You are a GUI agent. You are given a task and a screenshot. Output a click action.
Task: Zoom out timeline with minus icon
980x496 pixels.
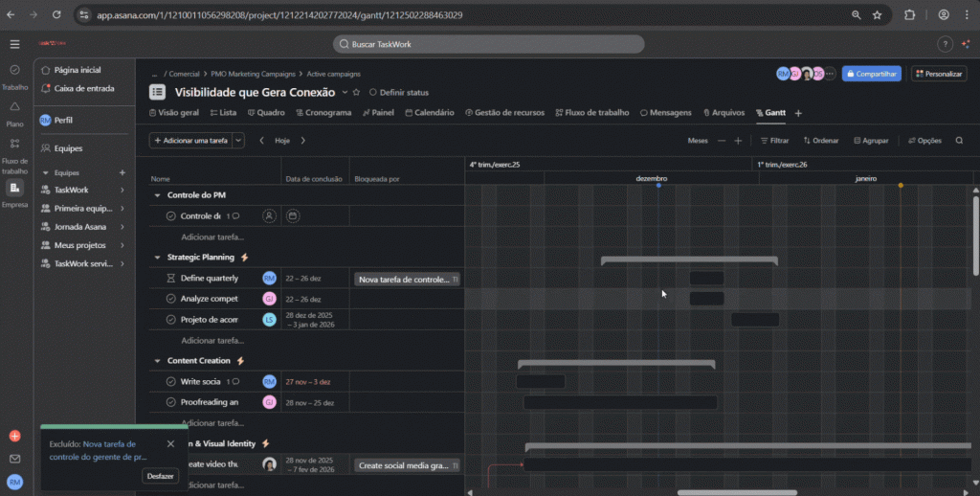click(722, 141)
